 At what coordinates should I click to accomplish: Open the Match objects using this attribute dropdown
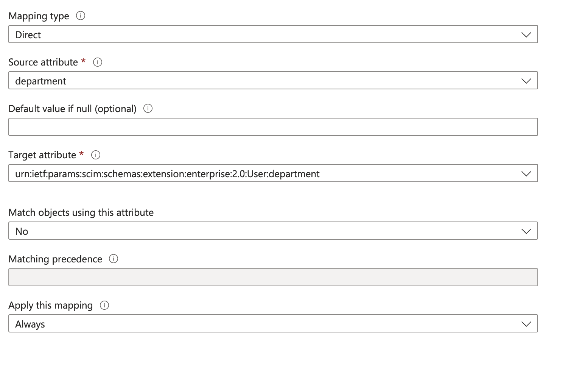pos(265,231)
